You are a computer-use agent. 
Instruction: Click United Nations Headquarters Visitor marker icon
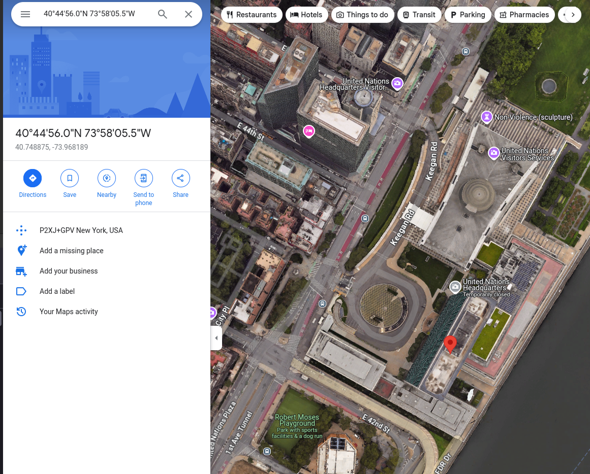coord(397,83)
